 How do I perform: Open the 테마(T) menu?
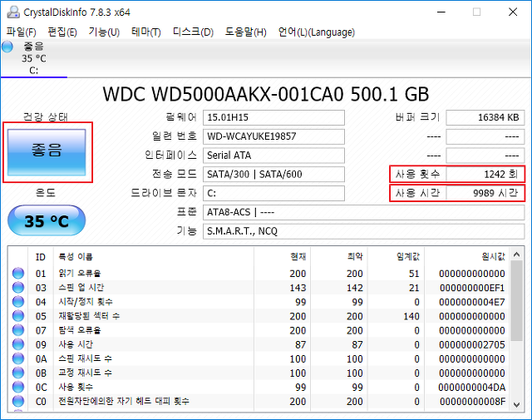tap(146, 32)
